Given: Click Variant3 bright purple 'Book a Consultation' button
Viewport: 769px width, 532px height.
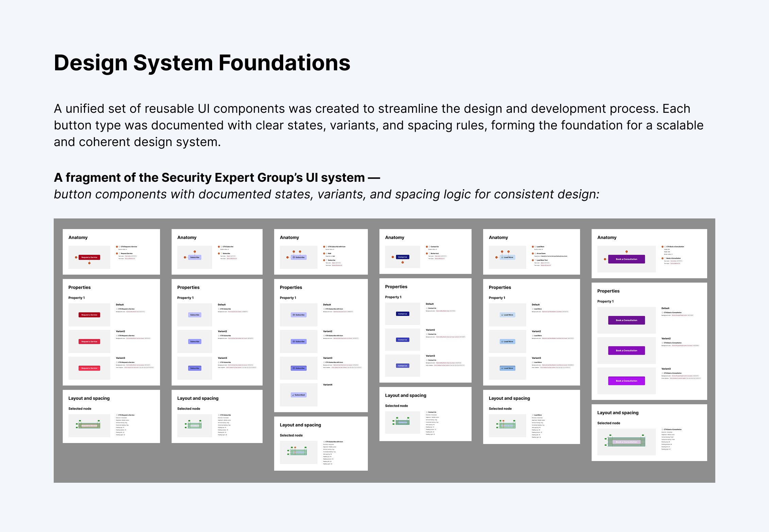Looking at the screenshot, I should (626, 381).
